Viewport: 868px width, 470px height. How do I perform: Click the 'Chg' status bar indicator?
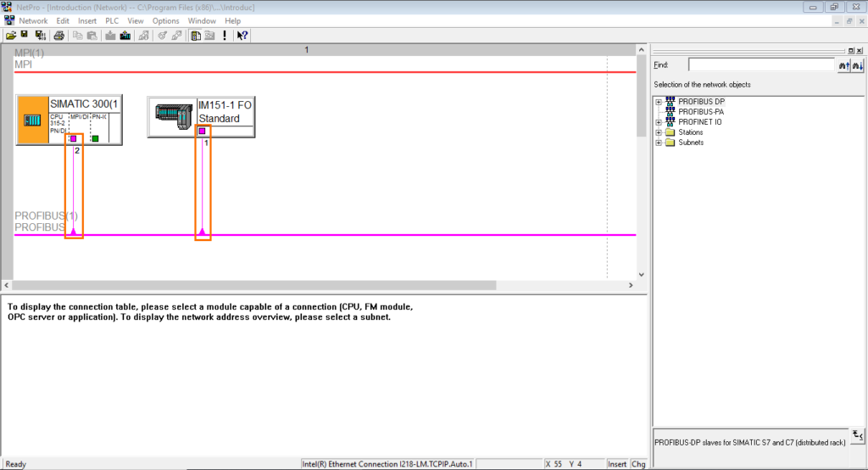[638, 464]
